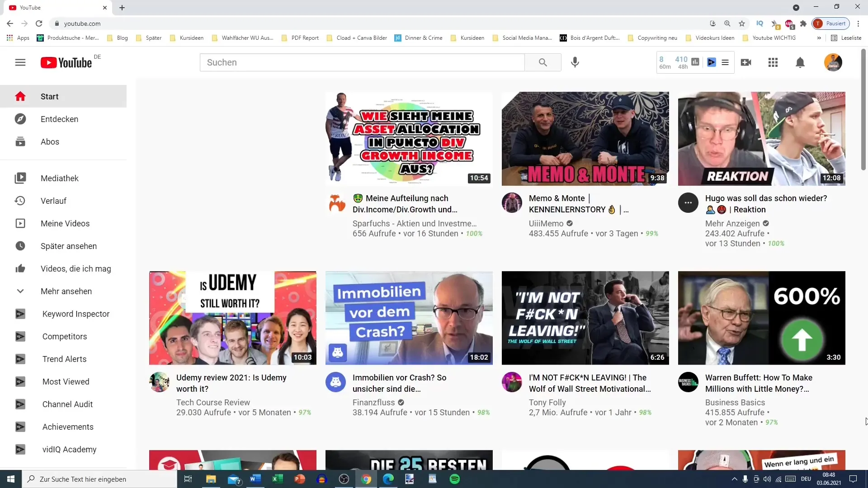This screenshot has width=868, height=488.
Task: Select the Abos menu item
Action: (x=49, y=142)
